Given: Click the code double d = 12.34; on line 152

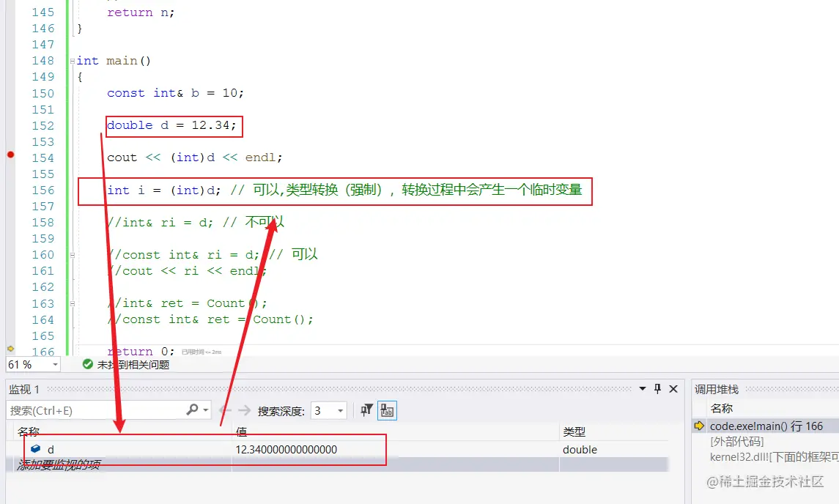Looking at the screenshot, I should point(171,125).
